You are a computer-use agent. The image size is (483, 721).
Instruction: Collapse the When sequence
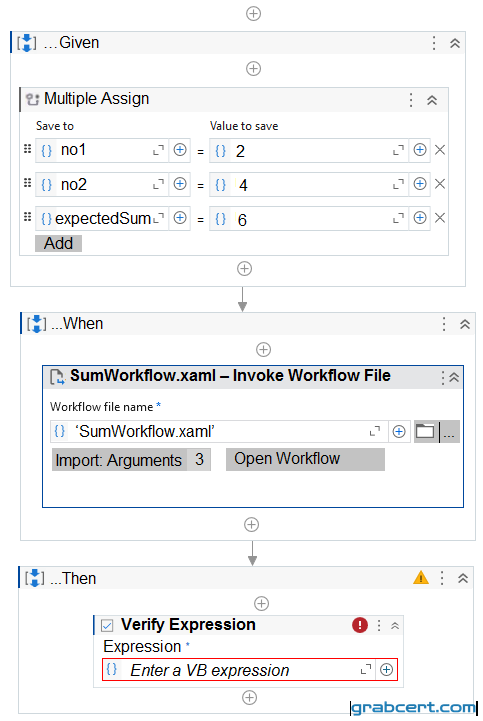click(x=465, y=324)
